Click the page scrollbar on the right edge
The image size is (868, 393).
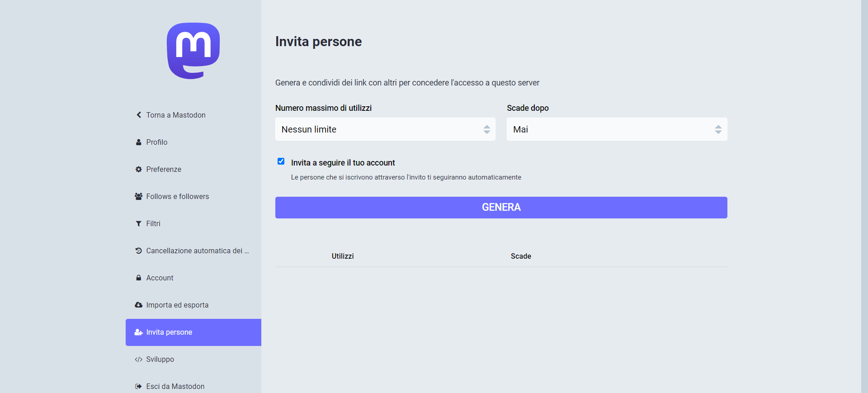tap(864, 196)
